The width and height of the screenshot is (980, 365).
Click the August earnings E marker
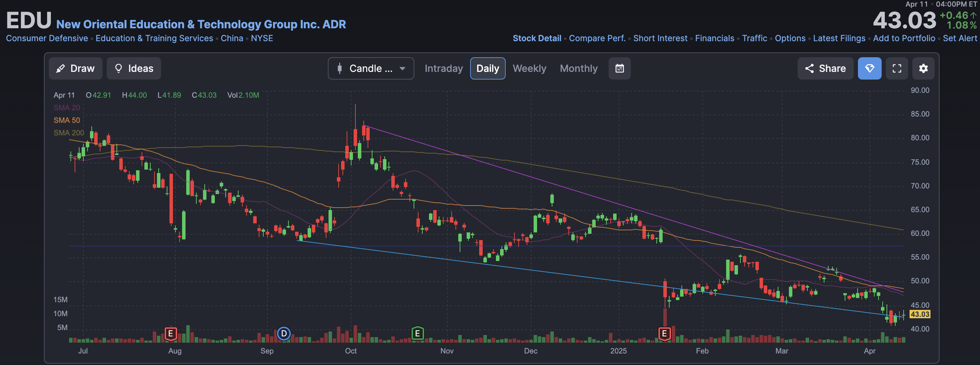pyautogui.click(x=171, y=334)
